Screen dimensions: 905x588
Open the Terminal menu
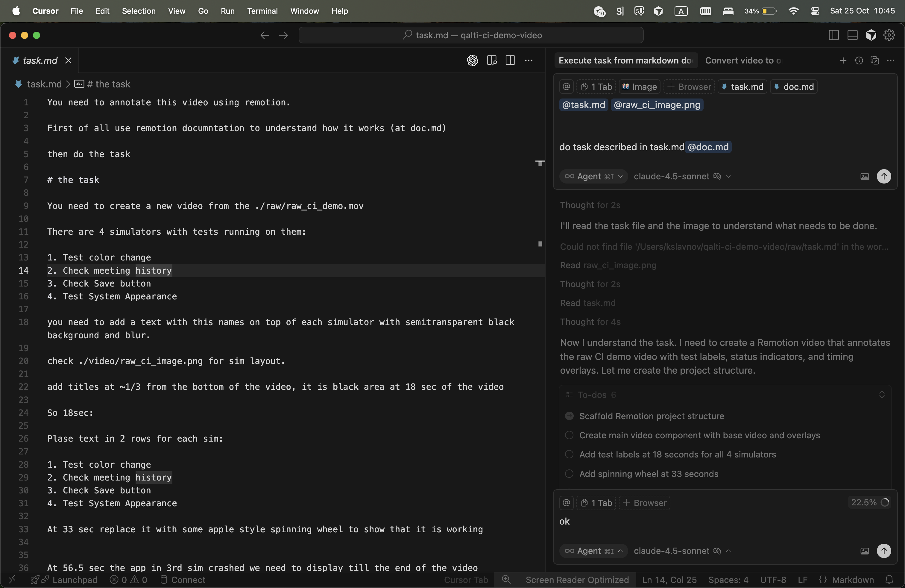pyautogui.click(x=262, y=11)
